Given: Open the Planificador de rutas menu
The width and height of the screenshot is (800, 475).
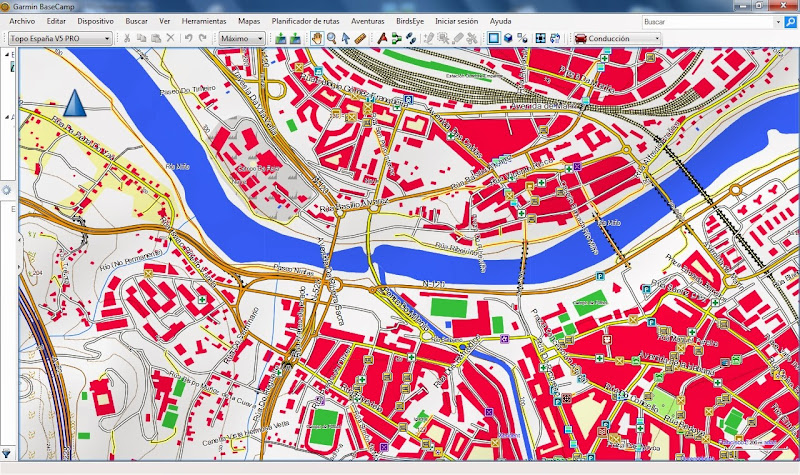Looking at the screenshot, I should (305, 21).
